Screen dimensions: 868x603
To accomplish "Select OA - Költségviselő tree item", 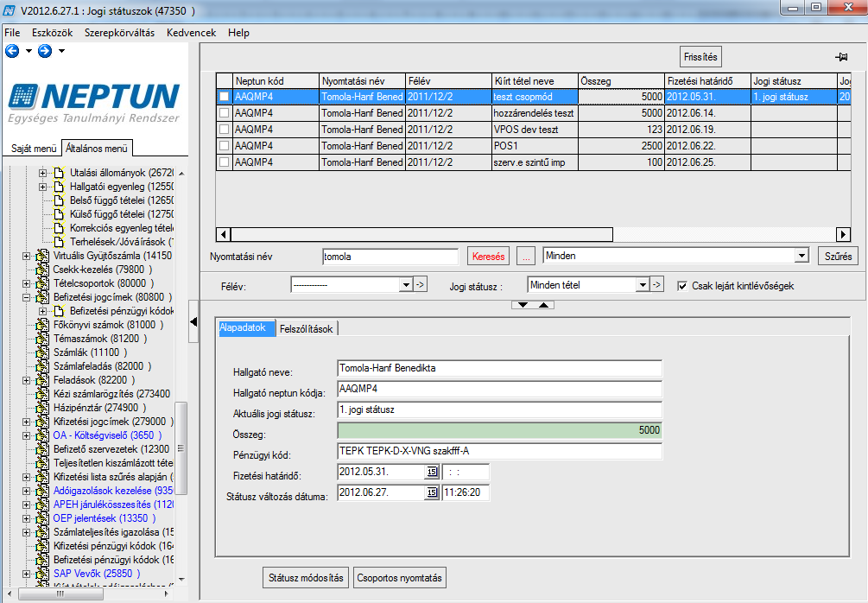I will point(107,435).
